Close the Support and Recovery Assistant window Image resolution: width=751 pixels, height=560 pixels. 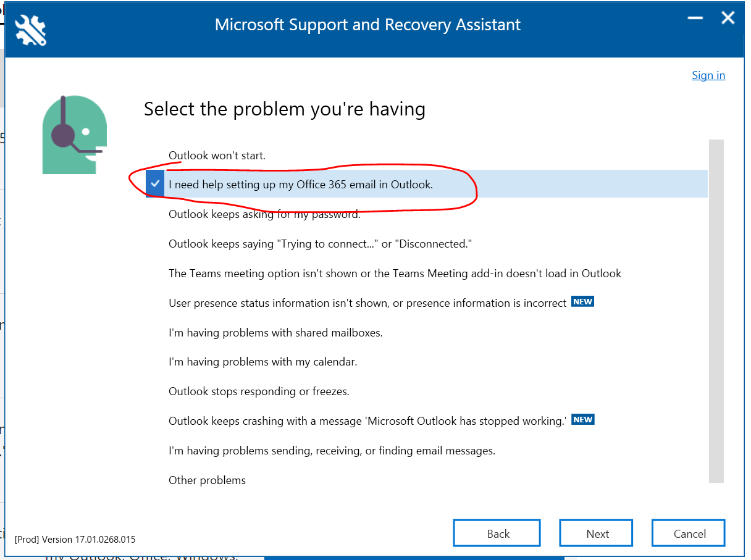click(728, 19)
